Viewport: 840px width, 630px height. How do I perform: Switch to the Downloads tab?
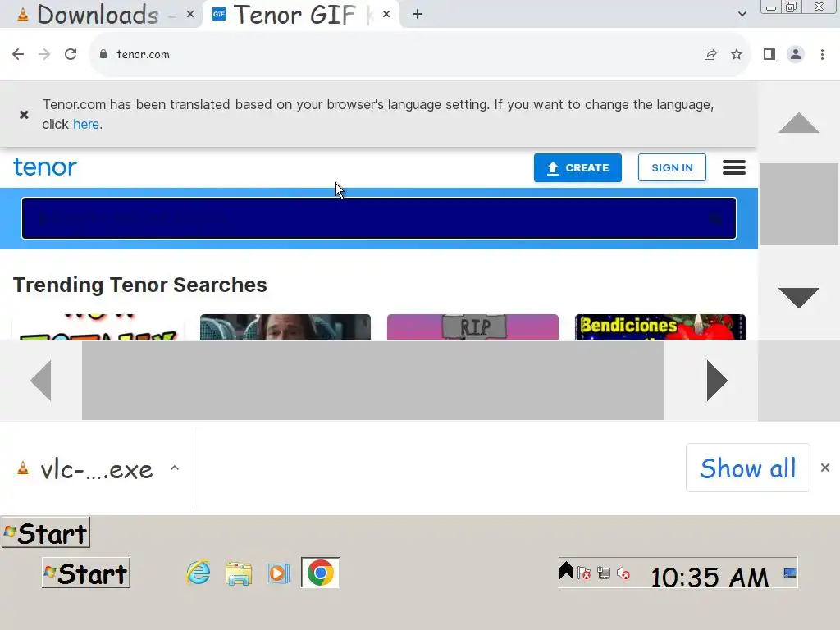(98, 15)
